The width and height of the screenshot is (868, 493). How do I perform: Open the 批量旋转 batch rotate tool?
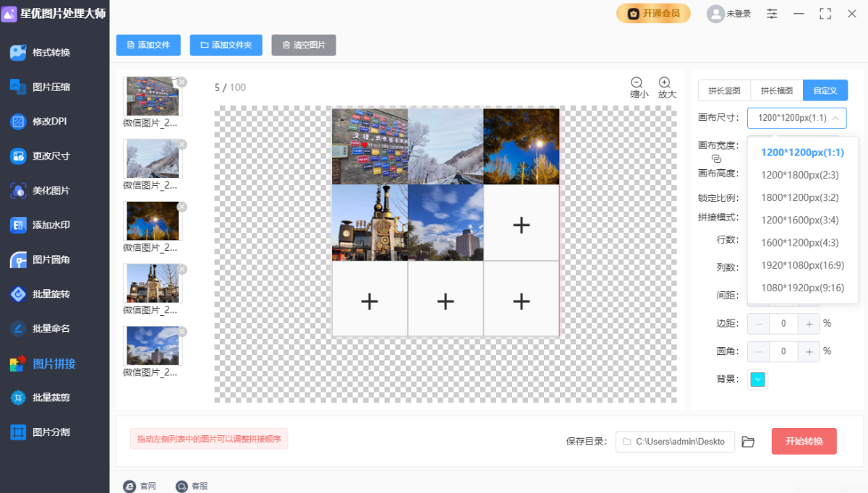click(x=51, y=294)
